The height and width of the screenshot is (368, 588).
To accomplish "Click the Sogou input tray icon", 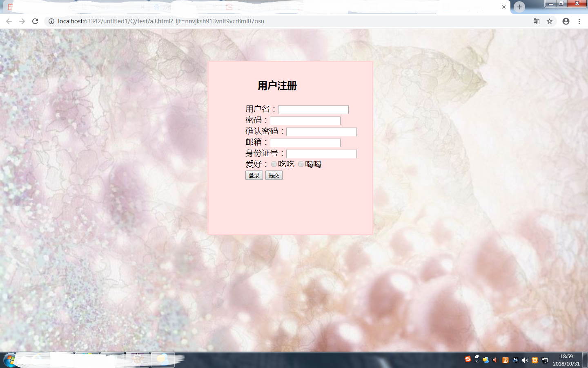I will 468,360.
